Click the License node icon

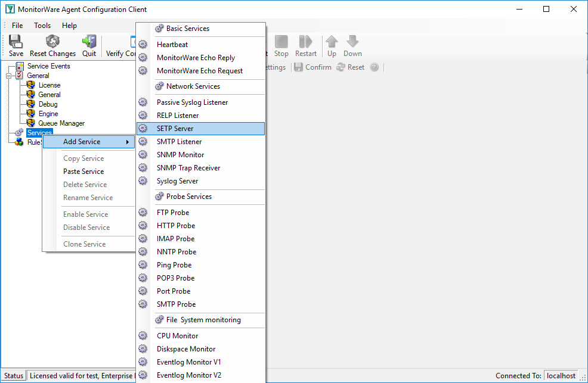coord(31,85)
